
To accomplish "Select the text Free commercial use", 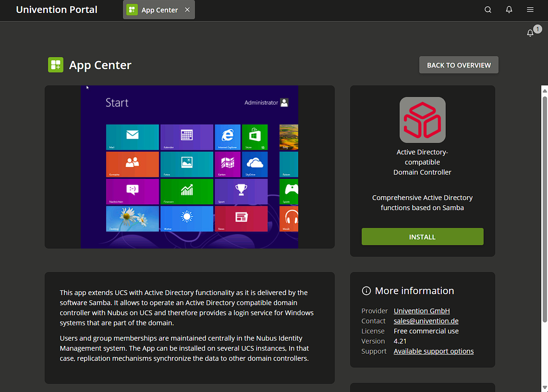I will (426, 331).
